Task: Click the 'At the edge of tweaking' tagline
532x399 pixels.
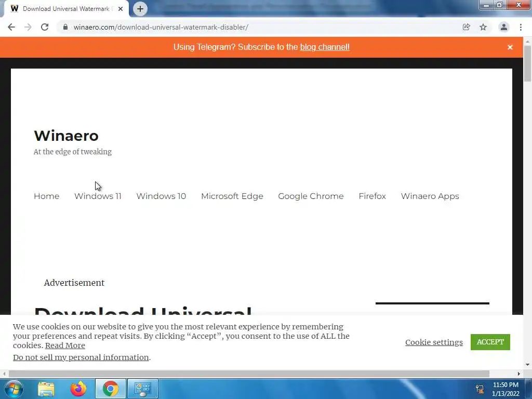Action: (73, 152)
